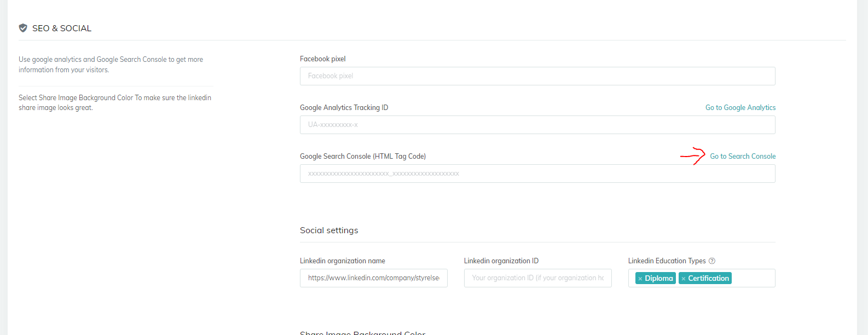Click the Share Image Background Color help text
The image size is (868, 335).
click(114, 103)
